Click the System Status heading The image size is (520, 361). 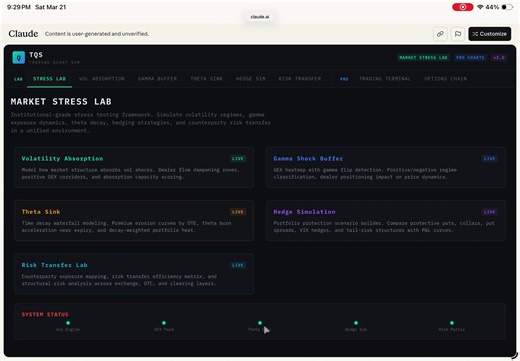pos(45,314)
